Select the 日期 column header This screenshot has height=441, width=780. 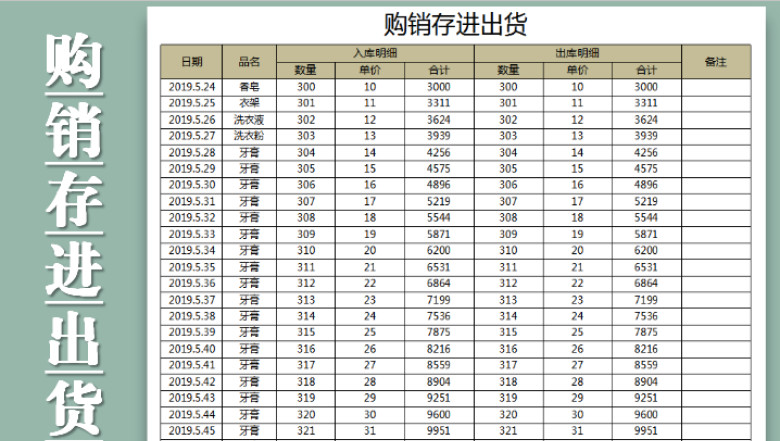[192, 62]
